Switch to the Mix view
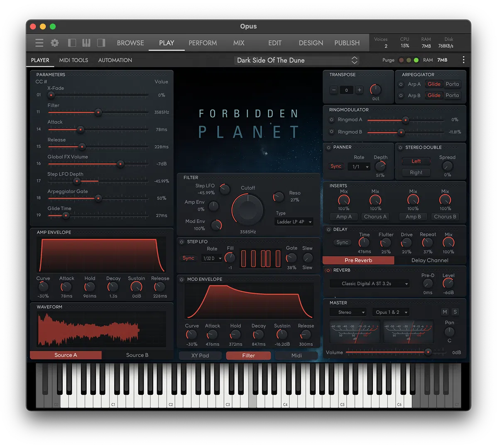This screenshot has height=448, width=497. 239,43
